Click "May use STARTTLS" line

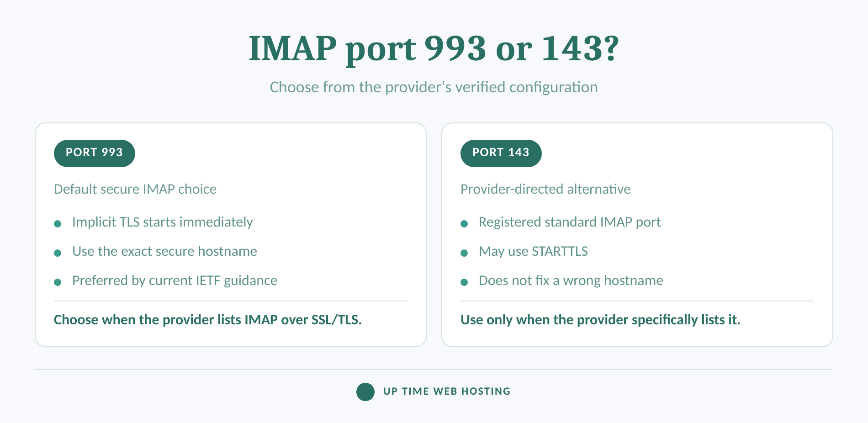click(x=533, y=251)
